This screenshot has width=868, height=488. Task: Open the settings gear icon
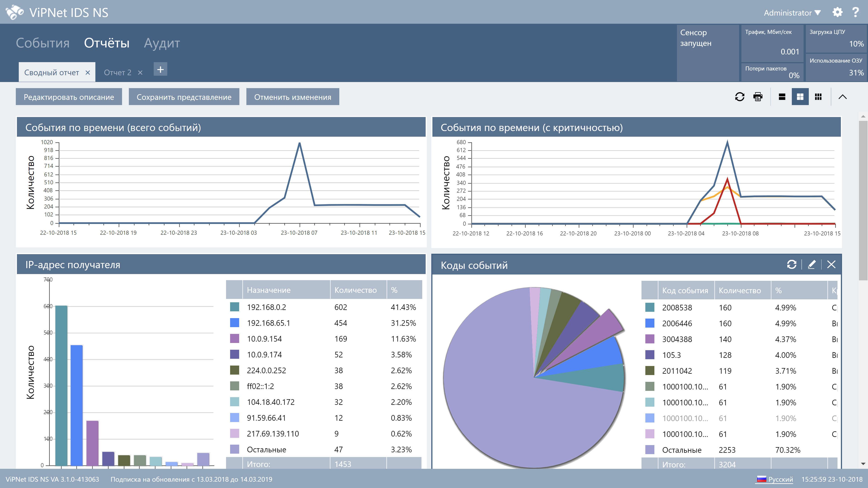point(837,12)
